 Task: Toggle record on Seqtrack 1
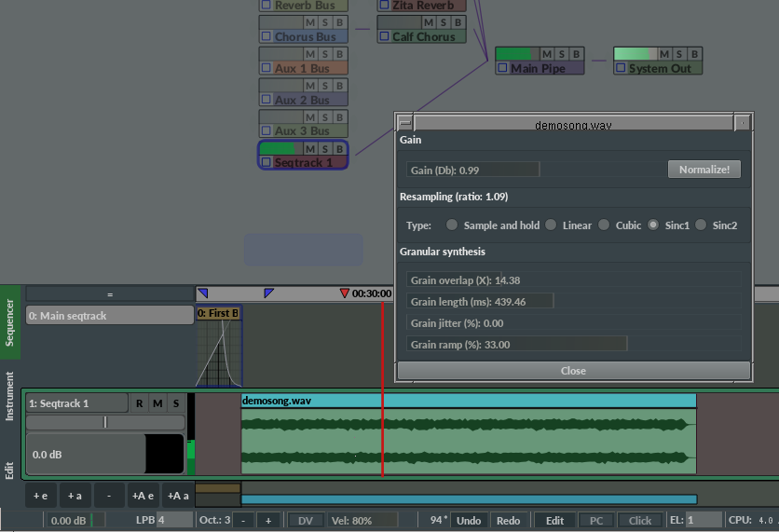click(139, 403)
